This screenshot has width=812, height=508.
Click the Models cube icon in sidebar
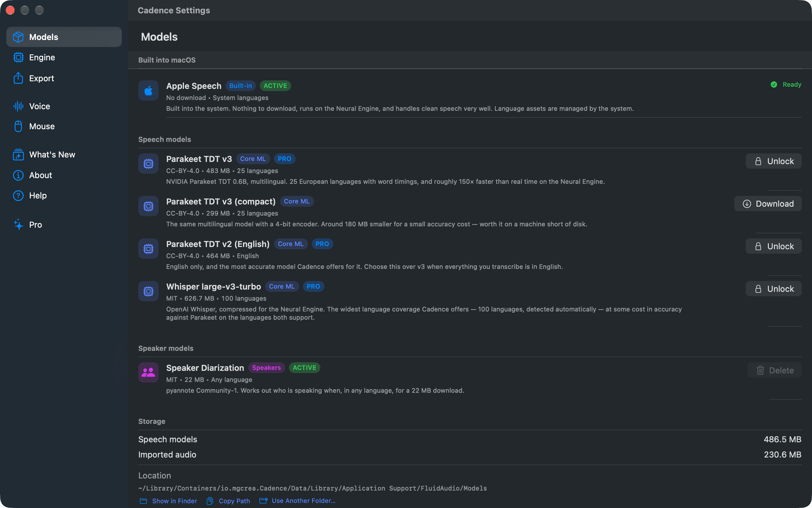click(x=18, y=37)
